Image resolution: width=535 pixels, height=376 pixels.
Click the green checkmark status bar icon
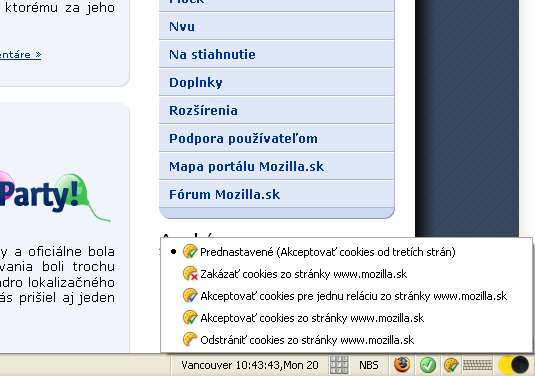428,365
